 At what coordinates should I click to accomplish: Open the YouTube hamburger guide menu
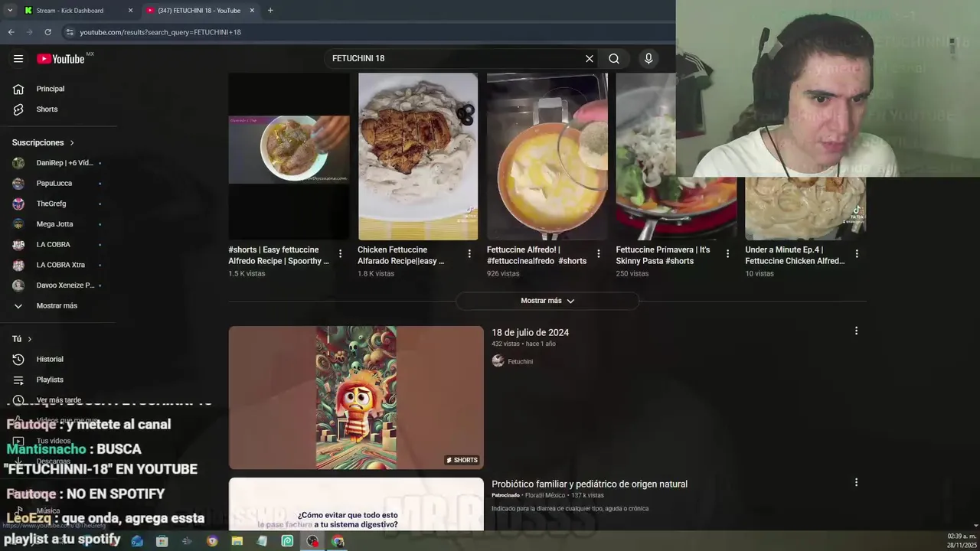pos(18,59)
